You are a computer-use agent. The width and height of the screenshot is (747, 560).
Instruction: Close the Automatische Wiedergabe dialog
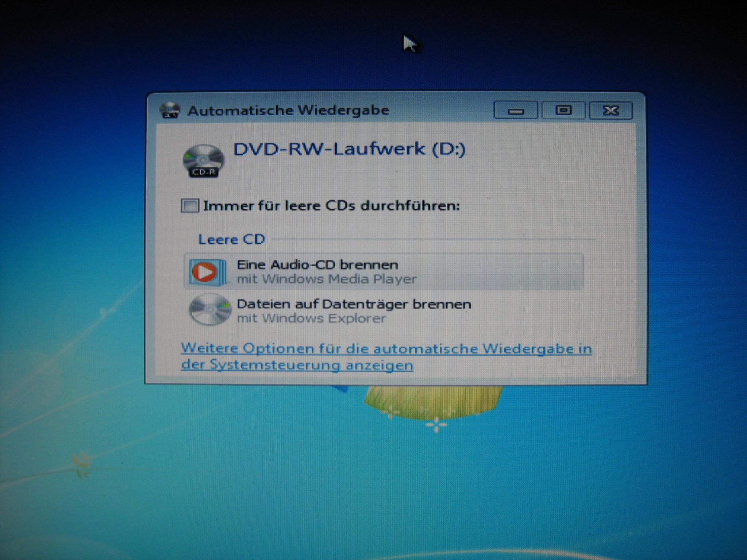point(611,111)
